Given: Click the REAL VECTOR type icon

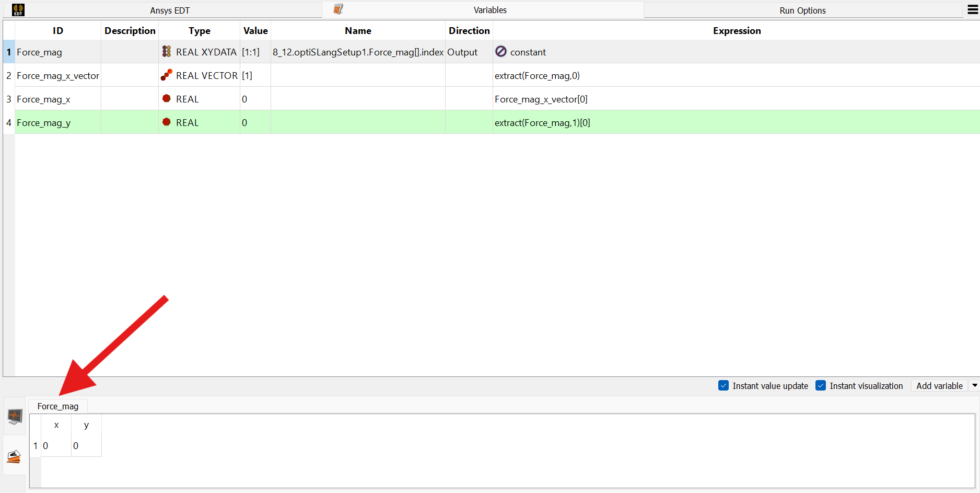Looking at the screenshot, I should pos(167,75).
